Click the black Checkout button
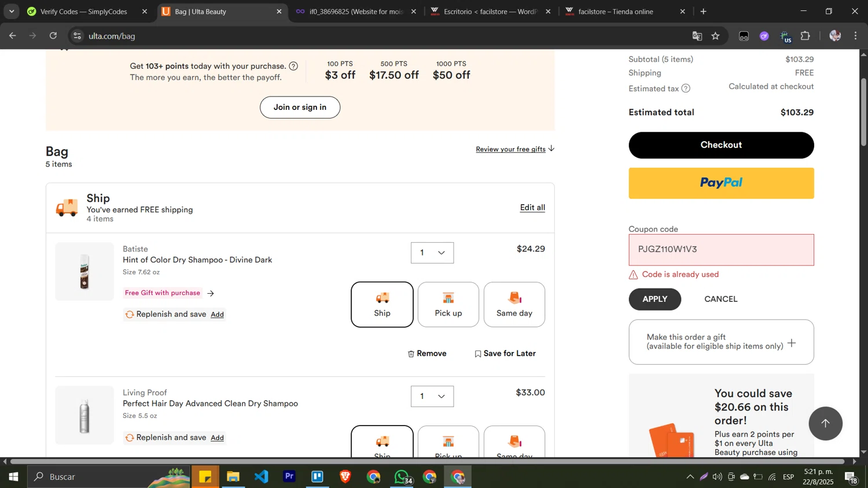 click(721, 145)
